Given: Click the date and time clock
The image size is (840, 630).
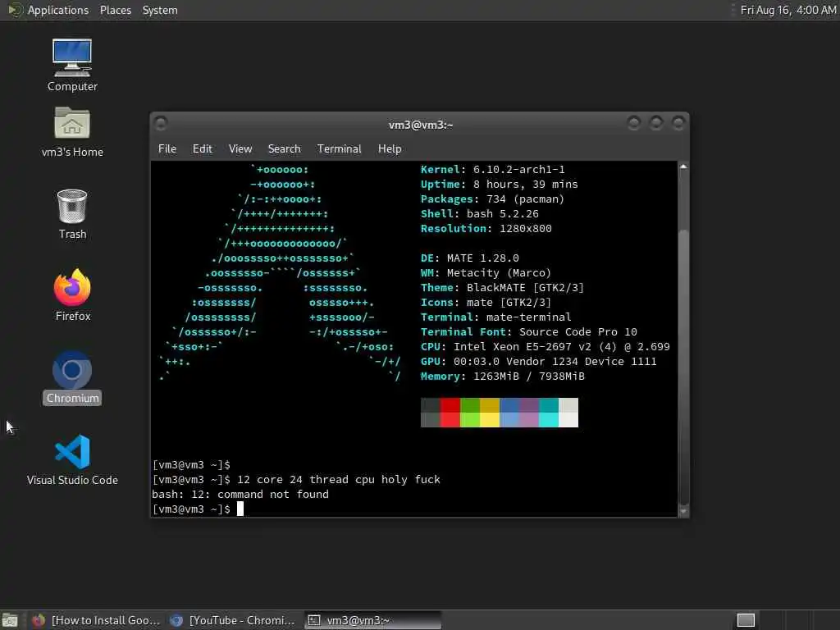Looking at the screenshot, I should pos(788,10).
